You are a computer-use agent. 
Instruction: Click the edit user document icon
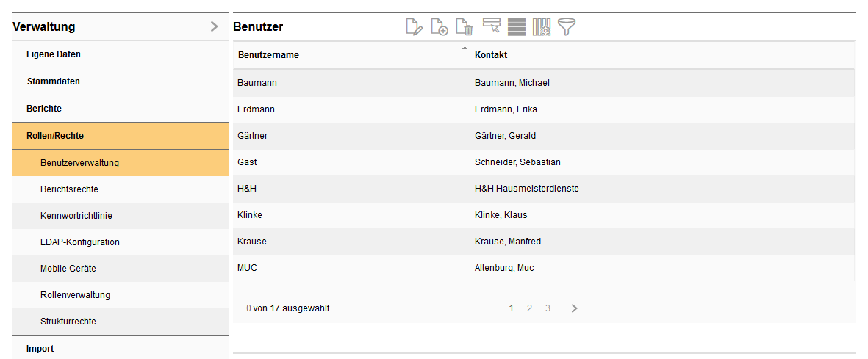point(415,27)
